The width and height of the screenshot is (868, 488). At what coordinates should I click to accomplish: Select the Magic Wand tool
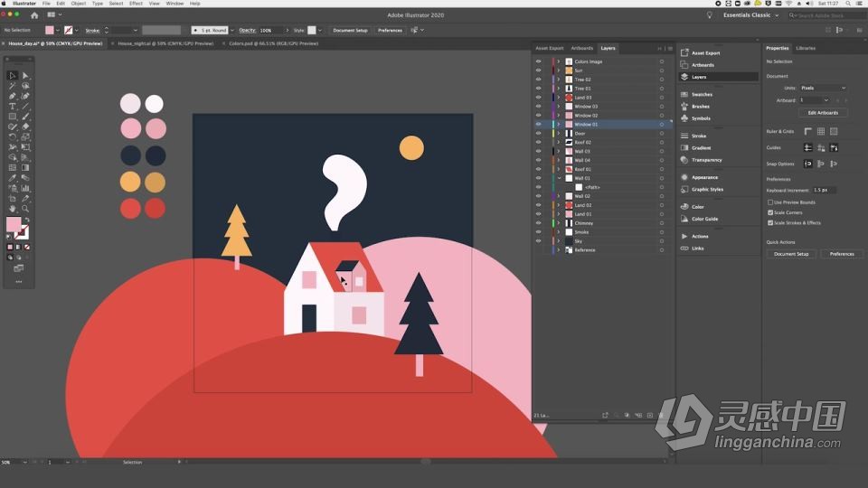point(12,86)
